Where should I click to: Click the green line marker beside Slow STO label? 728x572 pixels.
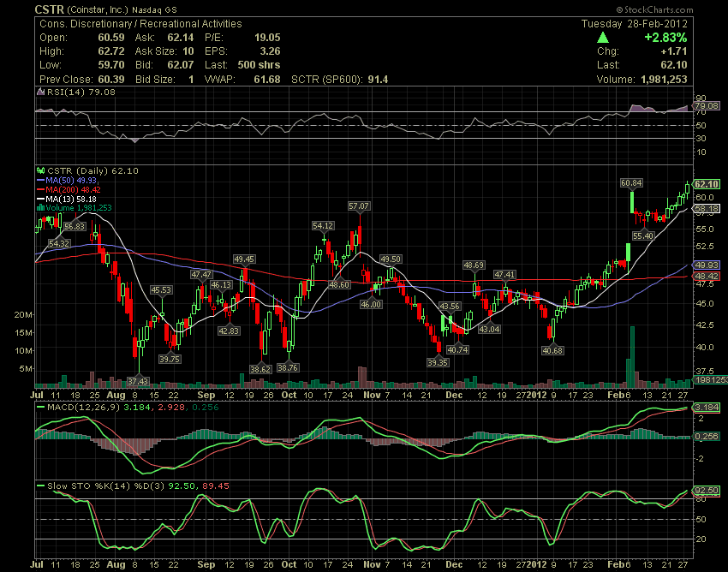click(x=41, y=486)
